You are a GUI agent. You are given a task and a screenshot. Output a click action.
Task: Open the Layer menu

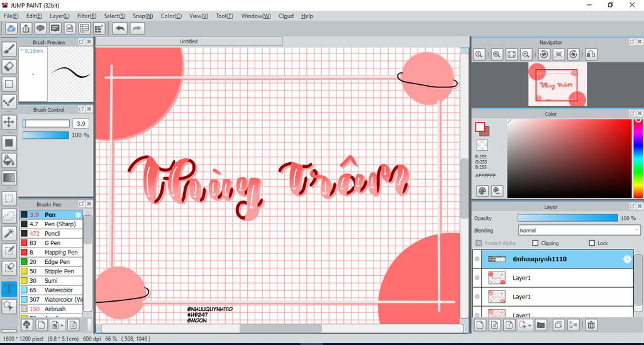coord(60,16)
